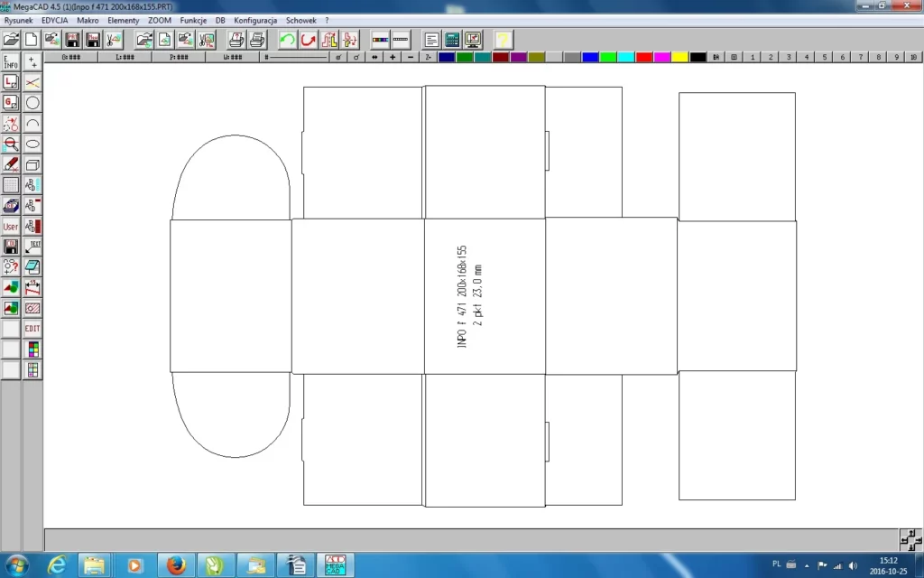Screen dimensions: 924x578
Task: Select the TEXT annotation tool
Action: (32, 247)
